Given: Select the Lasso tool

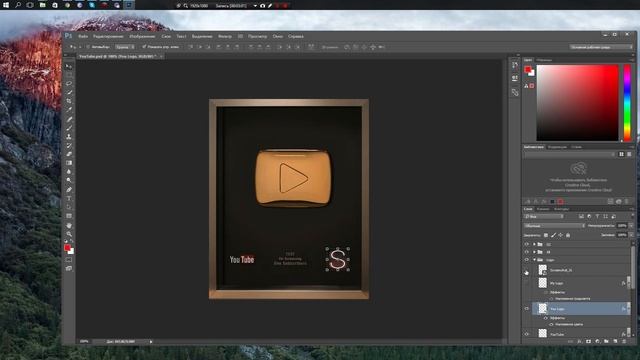Looking at the screenshot, I should (x=69, y=83).
